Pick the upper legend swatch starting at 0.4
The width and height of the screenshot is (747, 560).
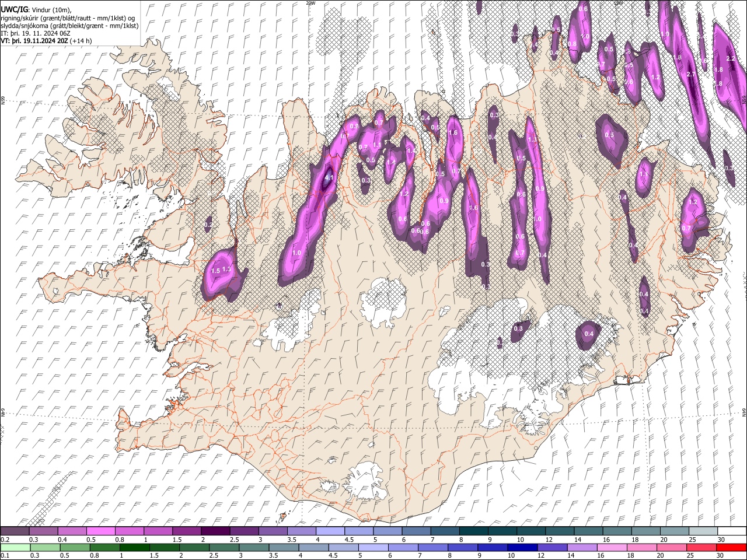tap(72, 531)
